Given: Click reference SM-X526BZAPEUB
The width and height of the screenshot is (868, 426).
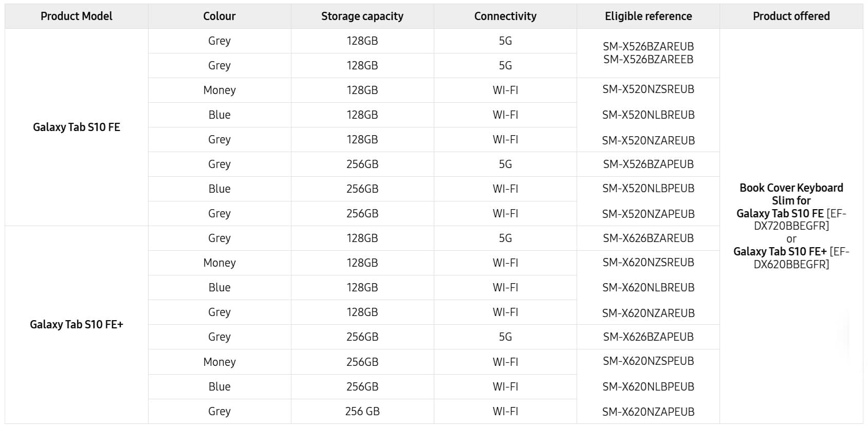Looking at the screenshot, I should (648, 164).
